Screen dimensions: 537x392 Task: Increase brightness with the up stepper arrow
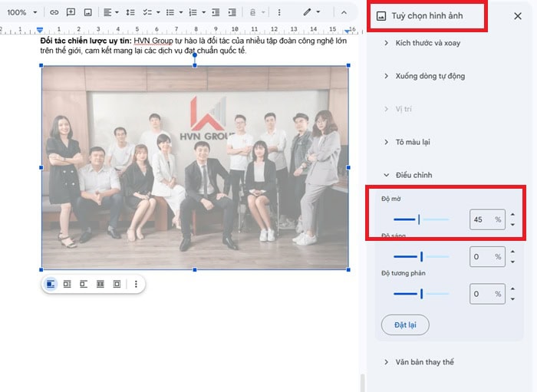pos(512,252)
